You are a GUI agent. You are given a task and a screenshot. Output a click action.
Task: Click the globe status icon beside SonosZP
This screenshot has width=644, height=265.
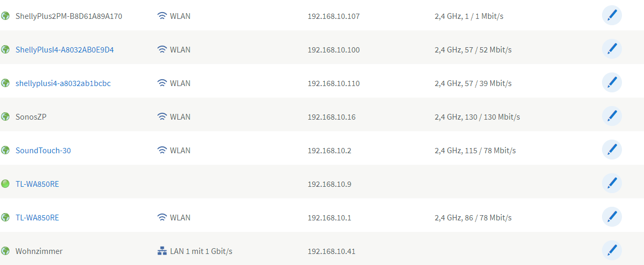point(5,116)
